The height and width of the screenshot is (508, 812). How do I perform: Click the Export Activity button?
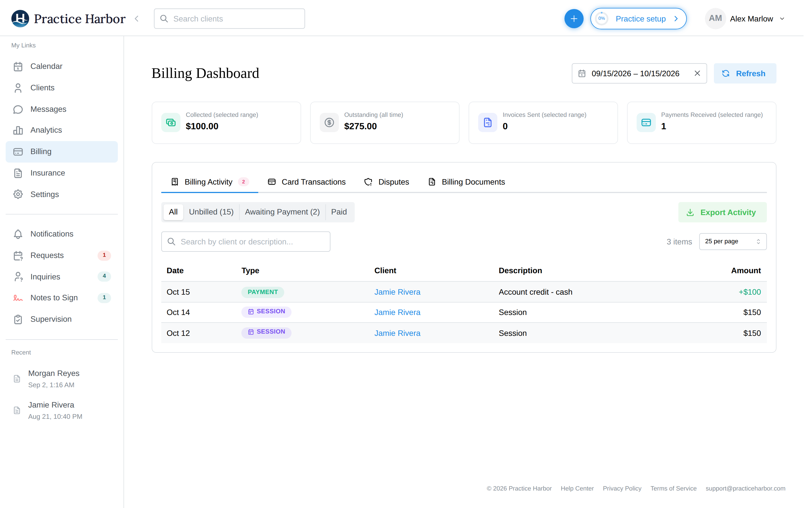point(722,212)
